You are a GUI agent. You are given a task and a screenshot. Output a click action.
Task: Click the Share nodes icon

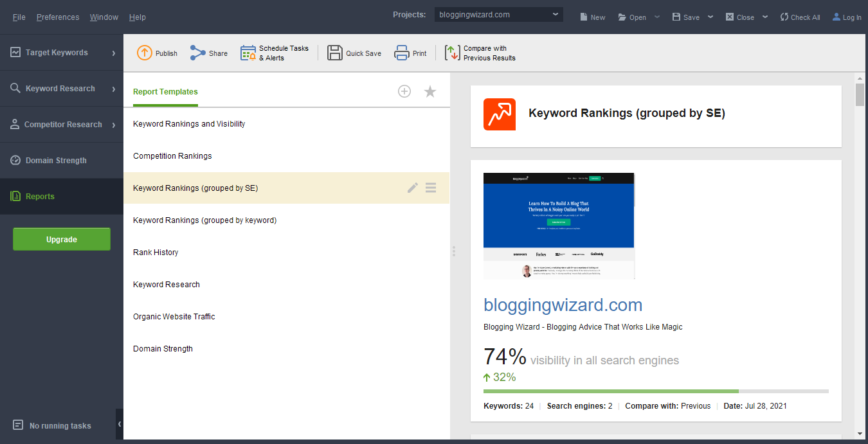[197, 53]
